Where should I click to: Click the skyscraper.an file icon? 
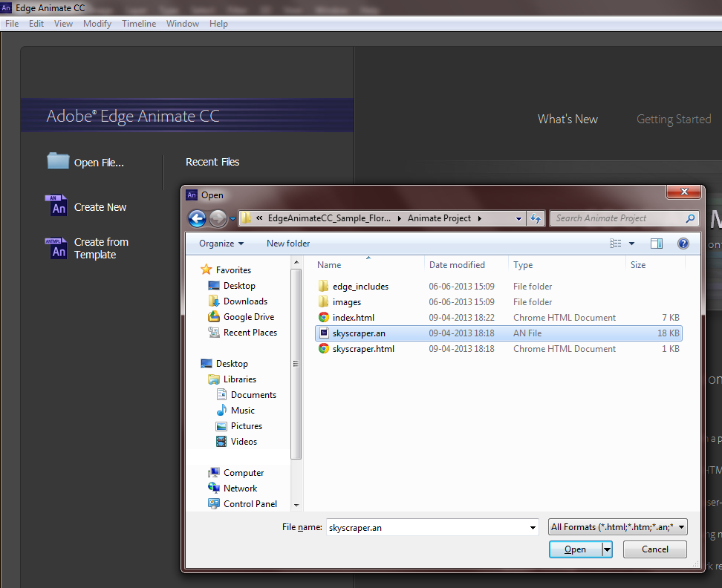(324, 333)
